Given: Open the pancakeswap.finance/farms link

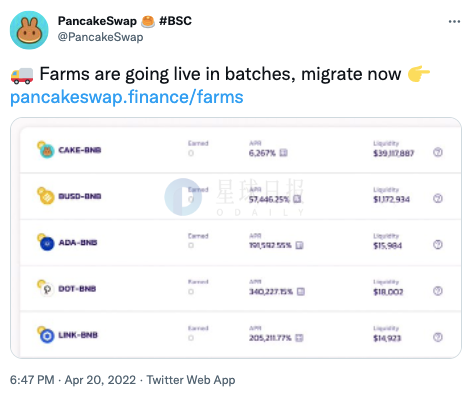Looking at the screenshot, I should click(127, 97).
